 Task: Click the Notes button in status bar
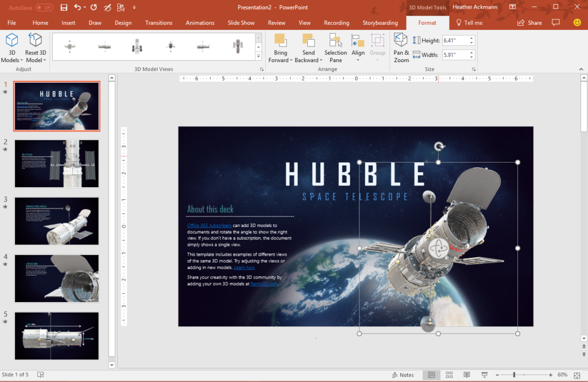tap(403, 375)
